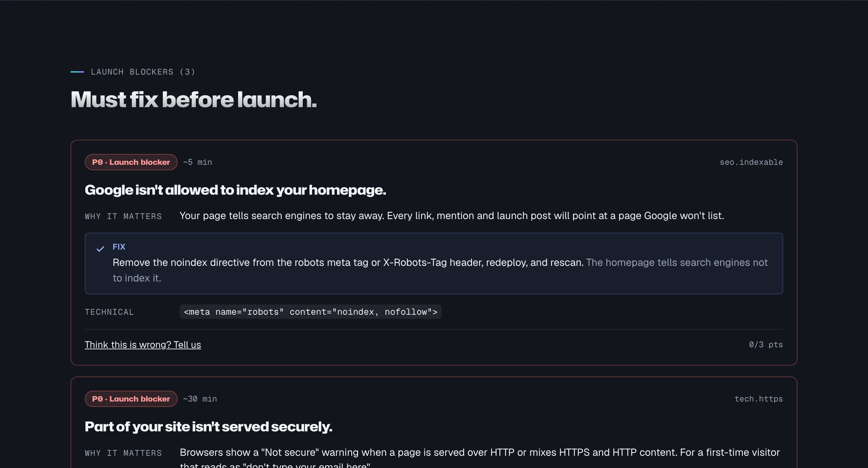Click the 'WHY IT MATTERS' label on the tech.https card
Viewport: 868px width, 468px height.
point(123,453)
